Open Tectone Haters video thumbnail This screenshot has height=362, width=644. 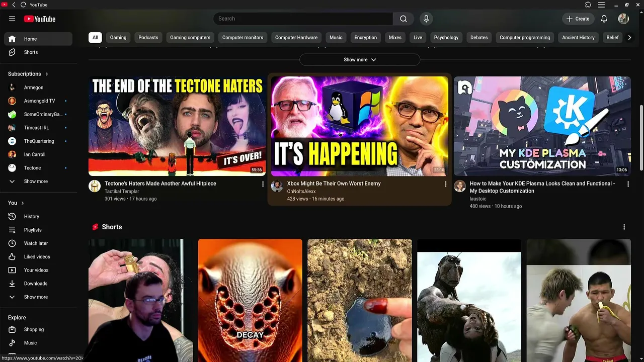click(x=177, y=126)
